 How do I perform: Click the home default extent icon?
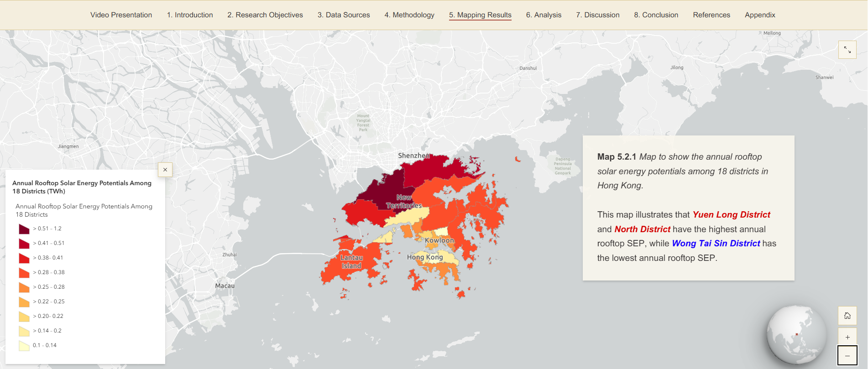847,316
